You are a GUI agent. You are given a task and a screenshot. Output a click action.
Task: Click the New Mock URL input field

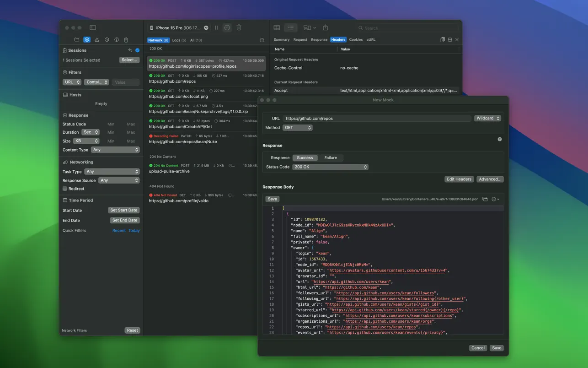377,118
